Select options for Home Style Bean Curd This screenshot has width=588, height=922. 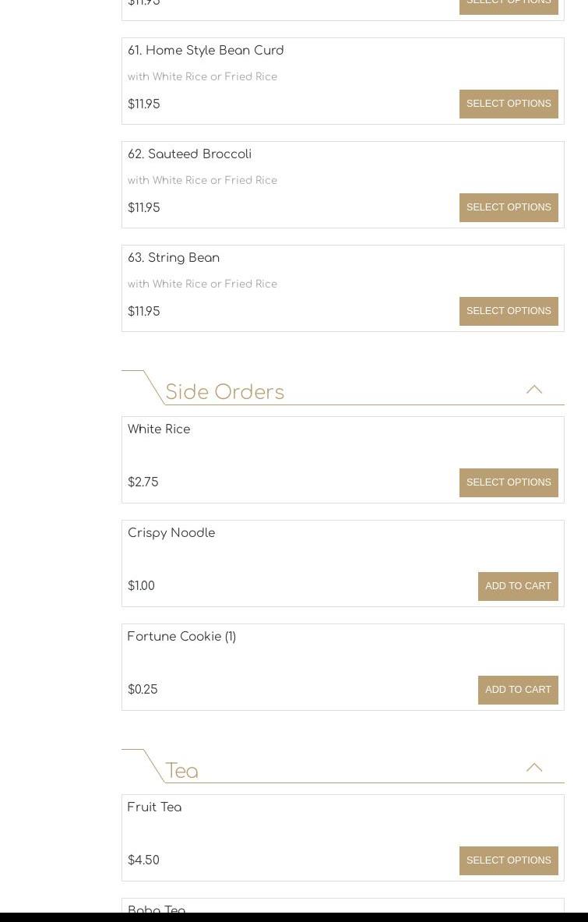[509, 104]
